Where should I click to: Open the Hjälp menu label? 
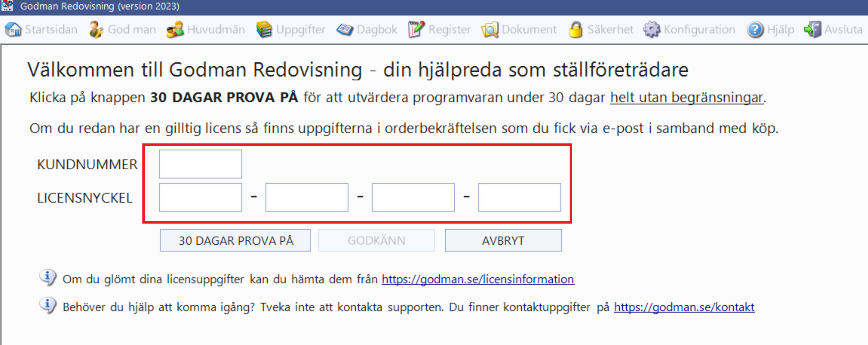[x=781, y=30]
